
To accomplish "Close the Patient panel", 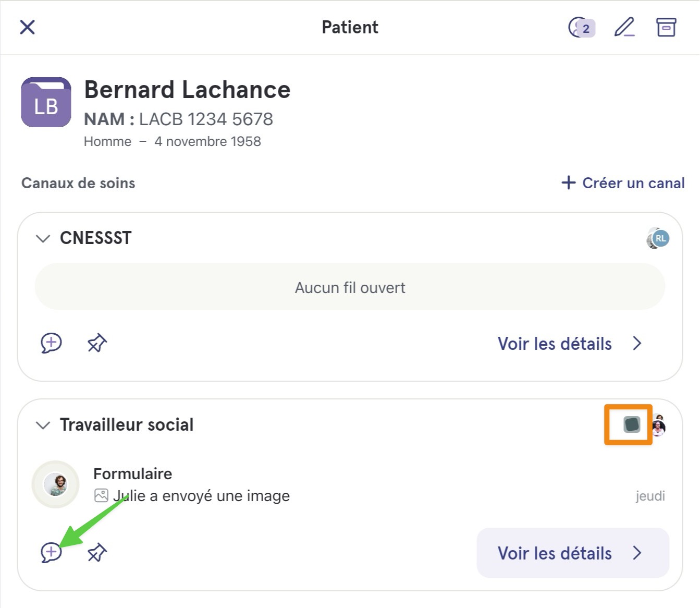I will (x=27, y=27).
